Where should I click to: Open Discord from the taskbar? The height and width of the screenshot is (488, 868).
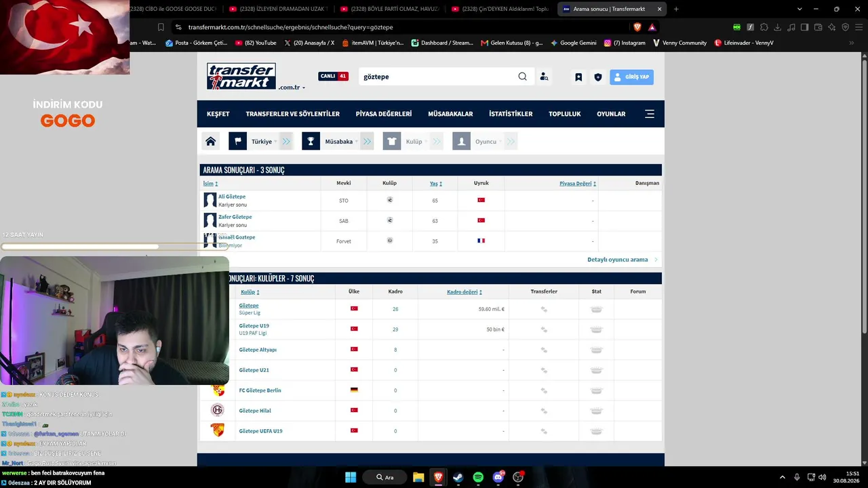click(x=498, y=477)
